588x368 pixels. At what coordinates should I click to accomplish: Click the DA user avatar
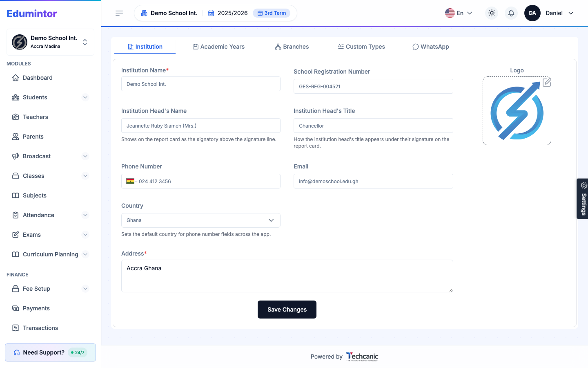[532, 13]
